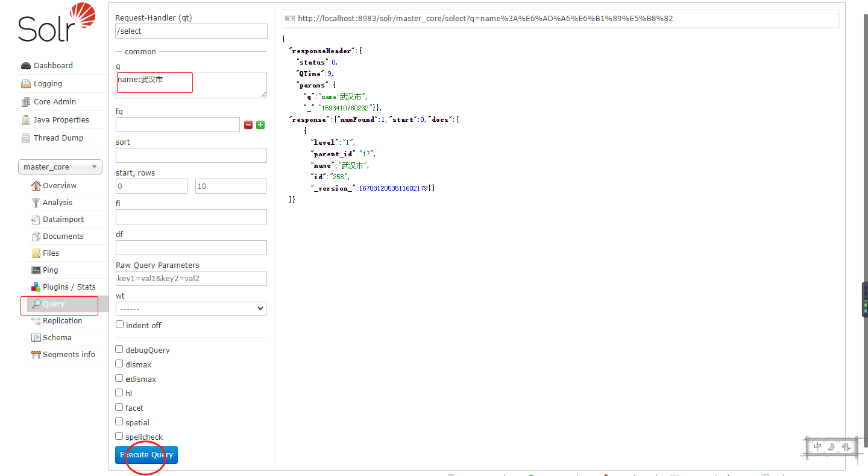The image size is (868, 476).
Task: Expand the wt response format dropdown
Action: pos(190,308)
